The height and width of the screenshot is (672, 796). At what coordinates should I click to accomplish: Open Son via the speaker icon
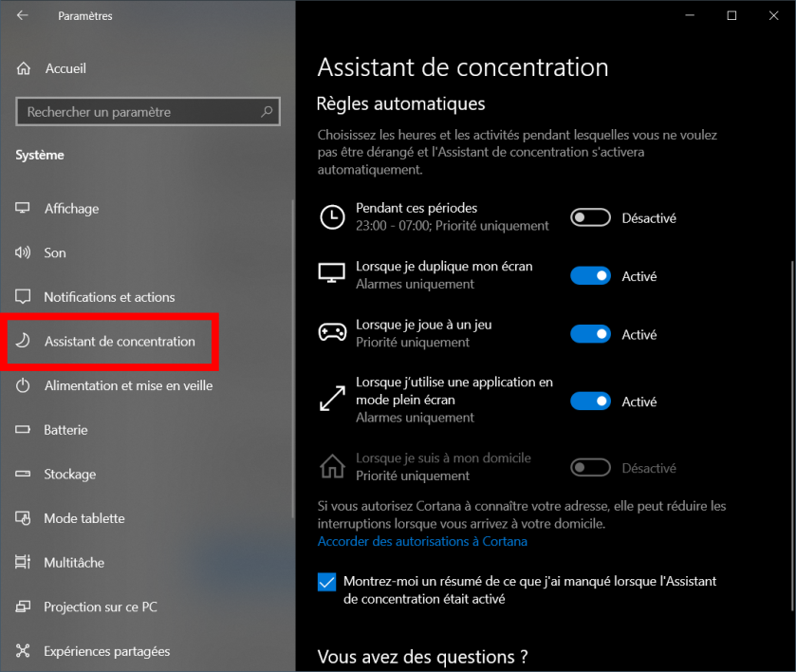[x=23, y=252]
